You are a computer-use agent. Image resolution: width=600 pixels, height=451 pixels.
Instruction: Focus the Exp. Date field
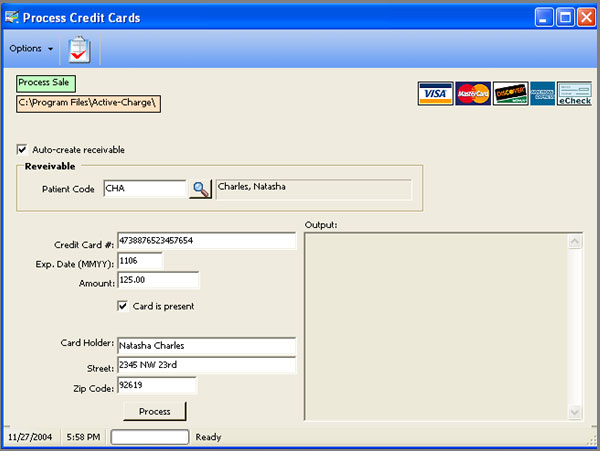coord(139,261)
